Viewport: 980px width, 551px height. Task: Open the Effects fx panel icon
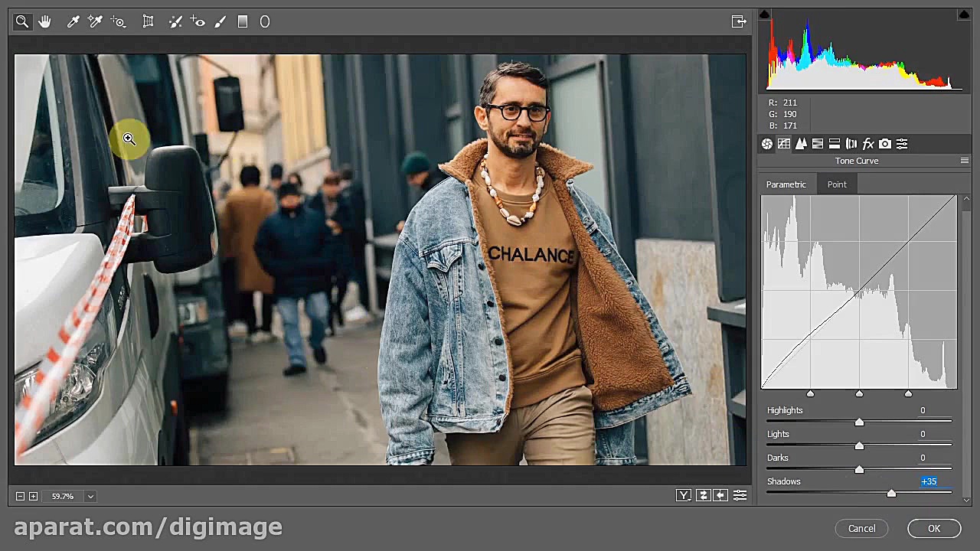[868, 144]
